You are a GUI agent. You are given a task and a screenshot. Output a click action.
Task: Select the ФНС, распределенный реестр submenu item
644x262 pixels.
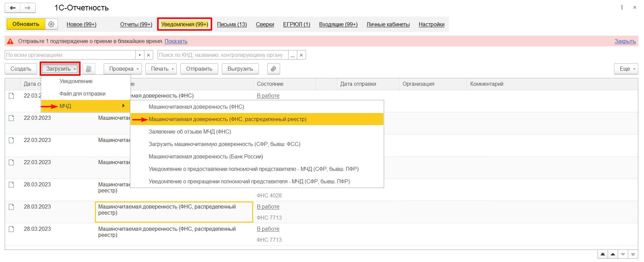point(257,119)
